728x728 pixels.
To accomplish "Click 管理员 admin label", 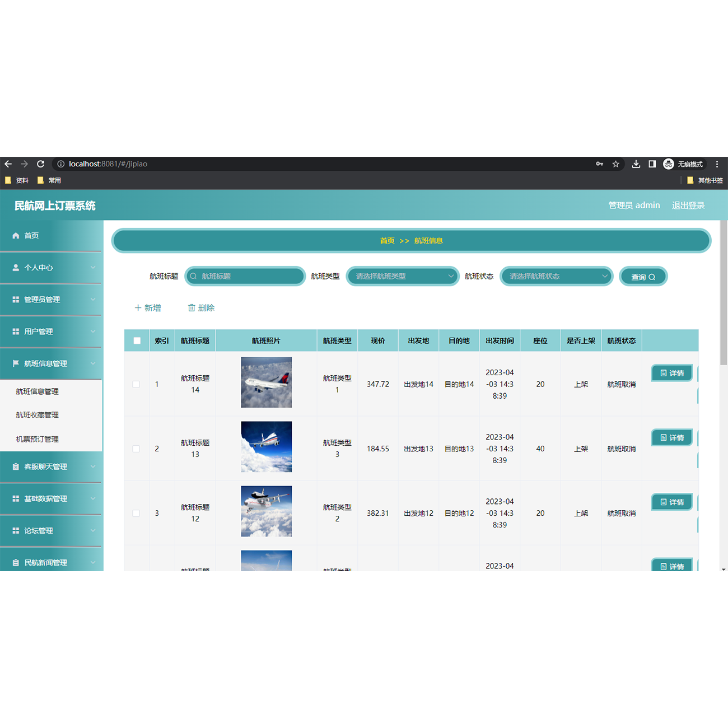I will click(634, 206).
